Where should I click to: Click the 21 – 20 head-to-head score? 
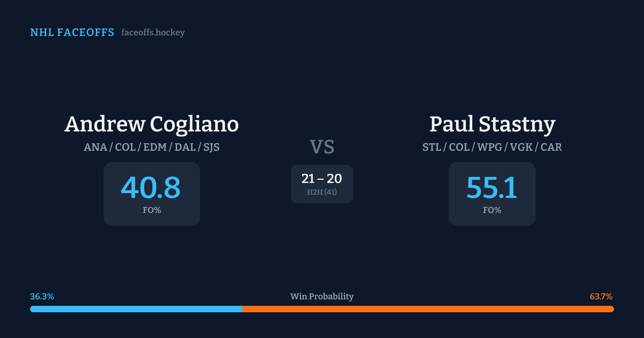[322, 179]
